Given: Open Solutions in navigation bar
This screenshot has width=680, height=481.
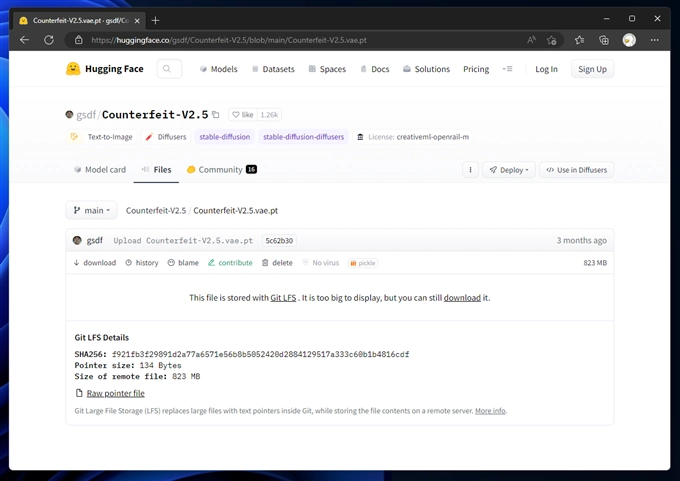Looking at the screenshot, I should [426, 69].
